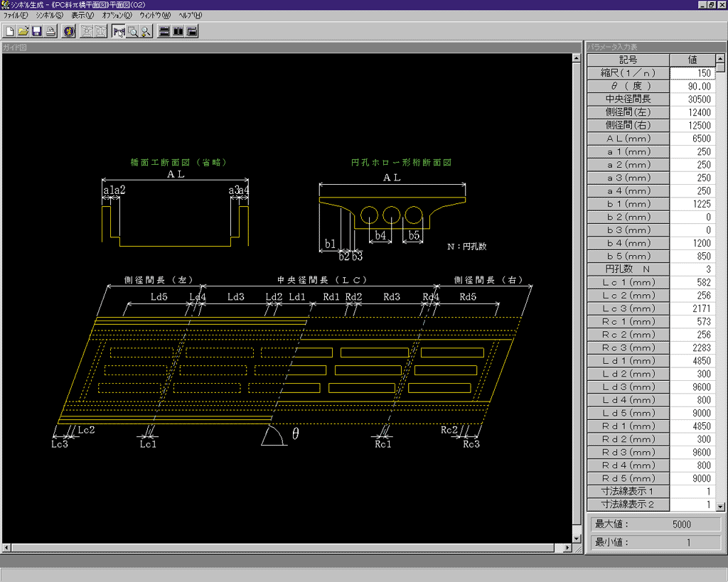The width and height of the screenshot is (728, 582).
Task: Click the 記号 column header
Action: [x=628, y=60]
